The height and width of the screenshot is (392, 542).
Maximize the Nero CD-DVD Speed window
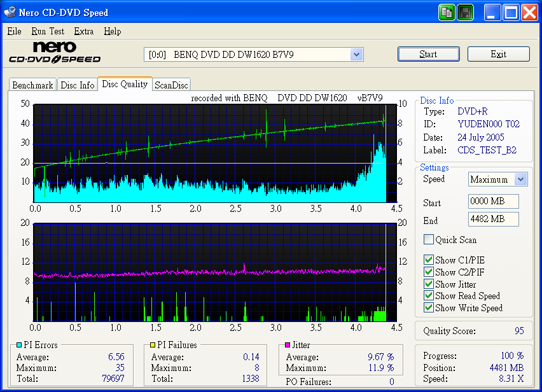click(x=511, y=13)
